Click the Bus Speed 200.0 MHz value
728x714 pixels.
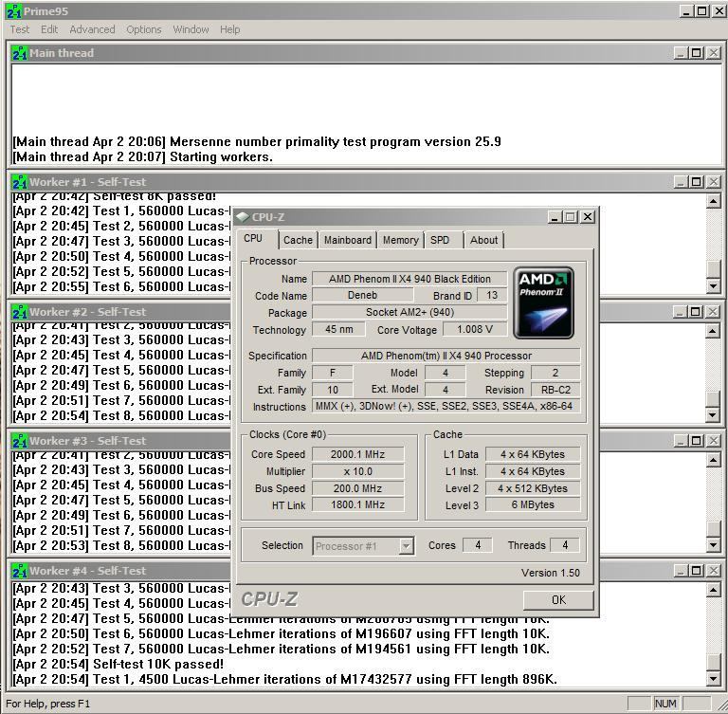(357, 488)
